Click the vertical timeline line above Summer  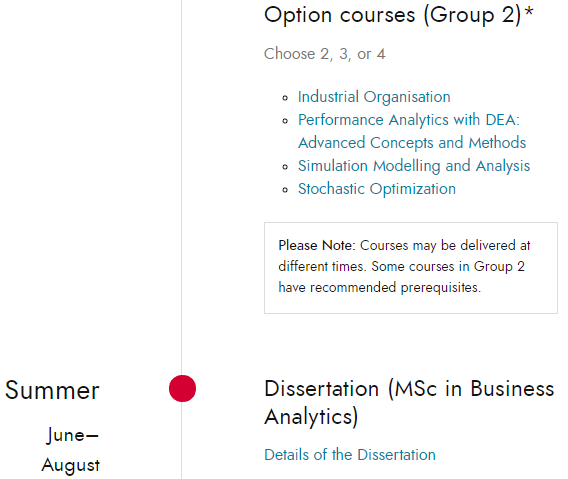coord(181,181)
